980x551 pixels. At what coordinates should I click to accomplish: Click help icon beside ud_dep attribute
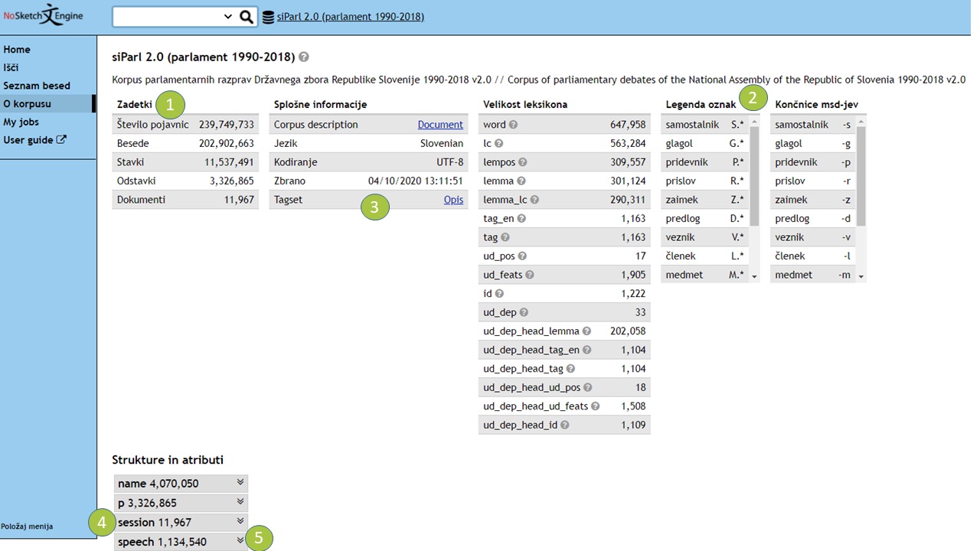click(524, 312)
